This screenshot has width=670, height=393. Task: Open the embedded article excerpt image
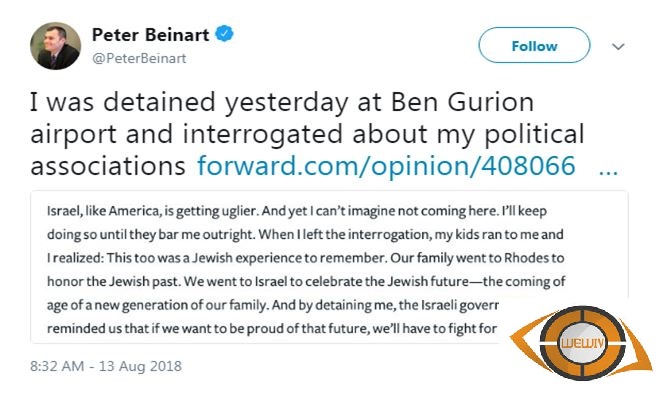[x=329, y=267]
